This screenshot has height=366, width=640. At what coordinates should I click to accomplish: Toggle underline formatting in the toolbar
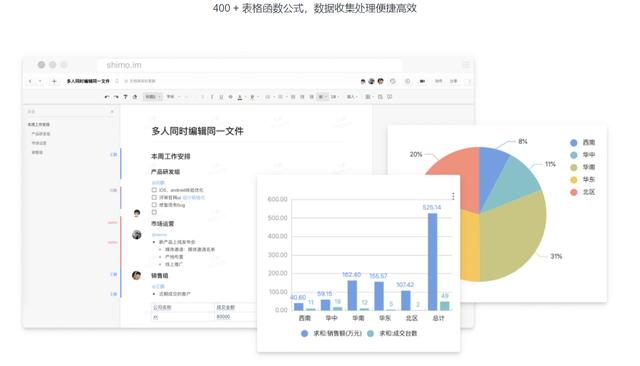click(221, 97)
